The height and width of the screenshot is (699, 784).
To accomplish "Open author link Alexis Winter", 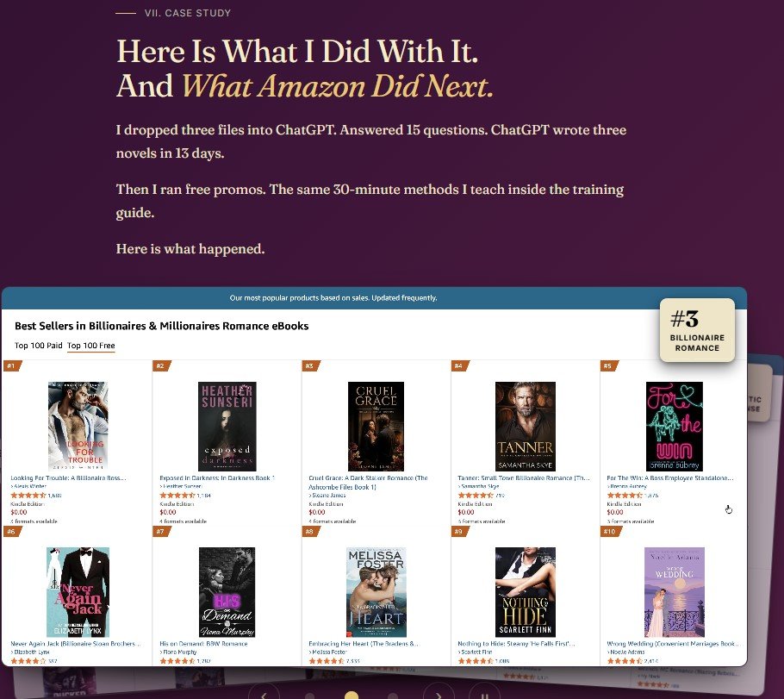I will click(28, 486).
